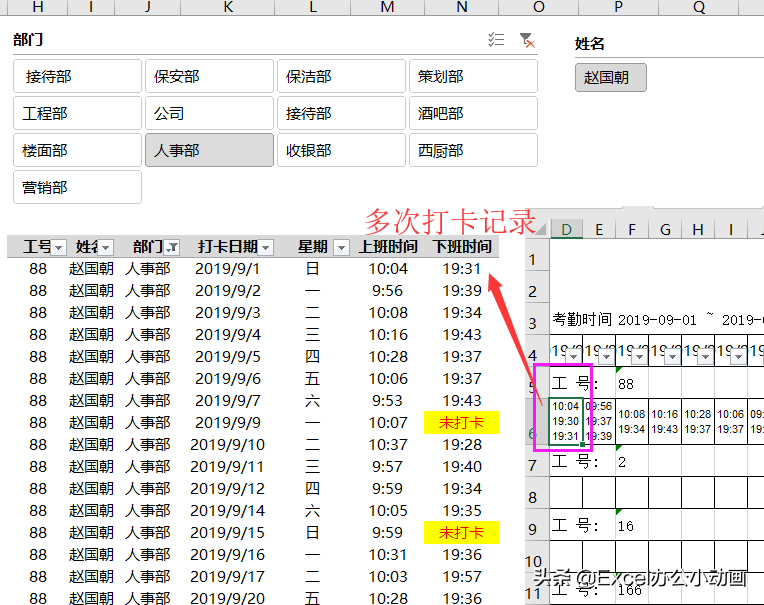Open the 姓名 column filter dropdown
Image resolution: width=764 pixels, height=605 pixels.
tap(106, 248)
